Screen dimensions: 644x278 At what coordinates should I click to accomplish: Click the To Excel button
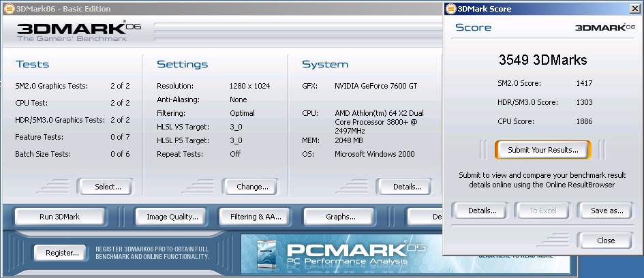coord(543,211)
